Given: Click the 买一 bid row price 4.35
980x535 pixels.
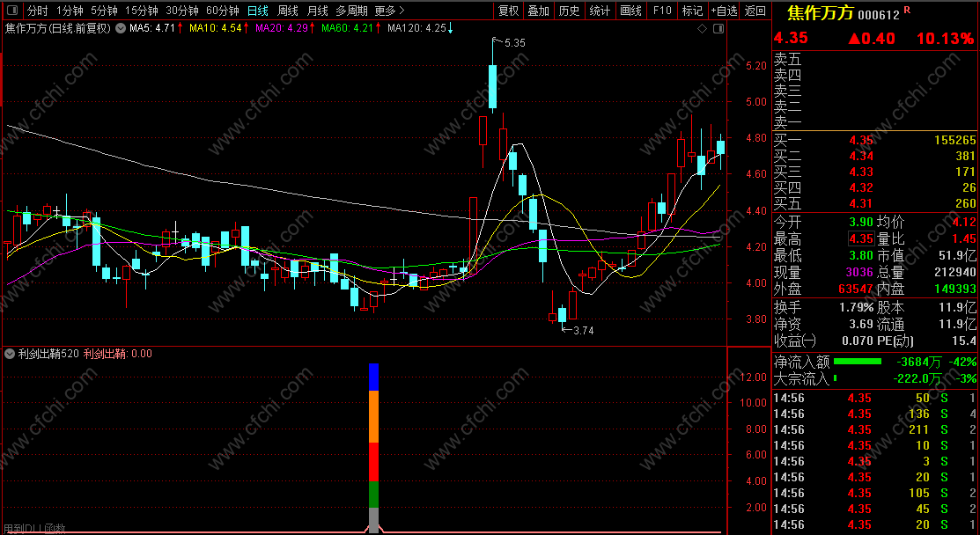Looking at the screenshot, I should tap(860, 141).
